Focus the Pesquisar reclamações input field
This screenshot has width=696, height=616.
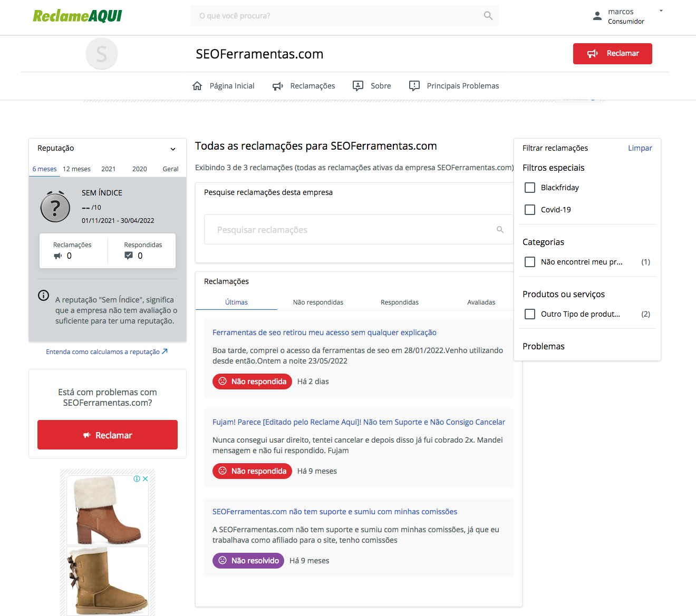coord(359,230)
